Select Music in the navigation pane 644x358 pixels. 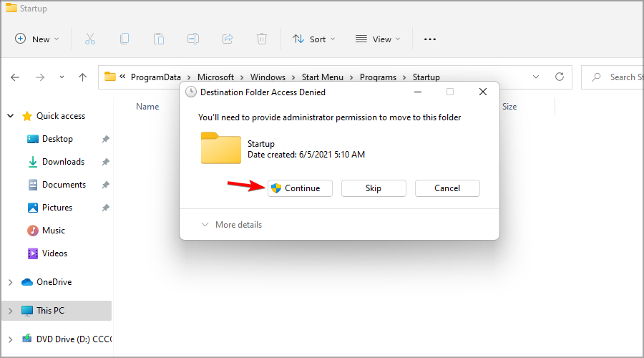54,231
